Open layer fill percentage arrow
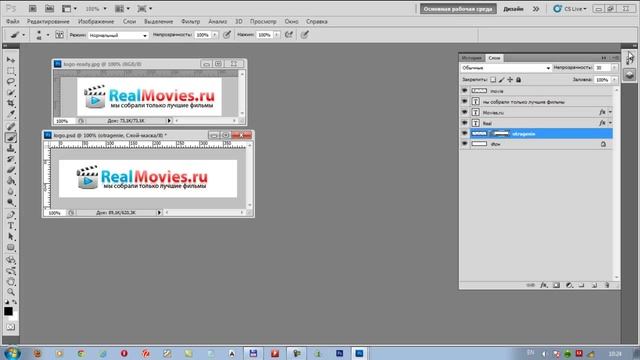Screen dimensions: 640x360 coord(614,80)
